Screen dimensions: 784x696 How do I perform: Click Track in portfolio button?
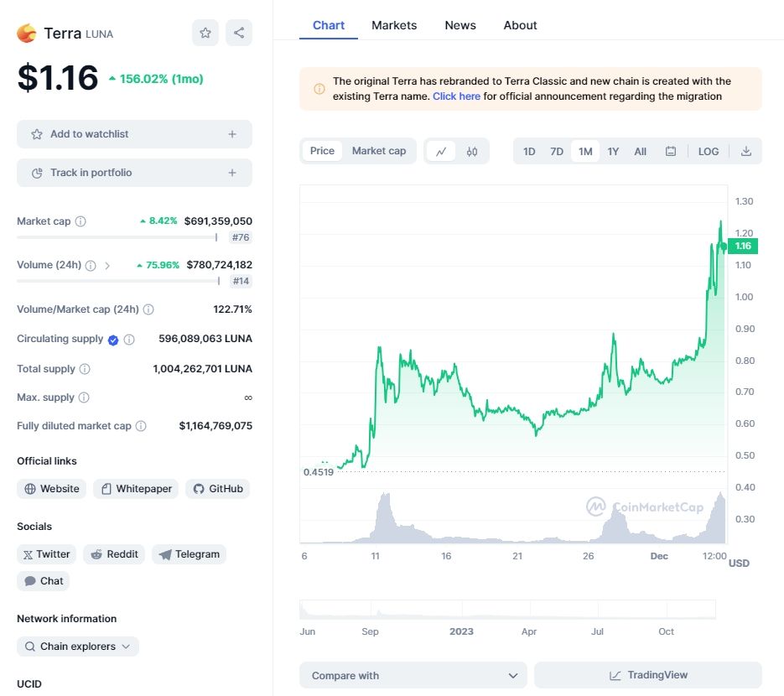coord(134,173)
